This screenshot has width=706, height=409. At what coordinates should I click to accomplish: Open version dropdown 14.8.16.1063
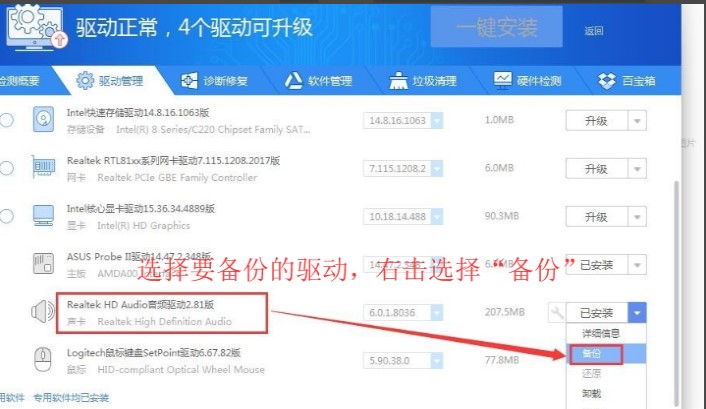point(437,120)
